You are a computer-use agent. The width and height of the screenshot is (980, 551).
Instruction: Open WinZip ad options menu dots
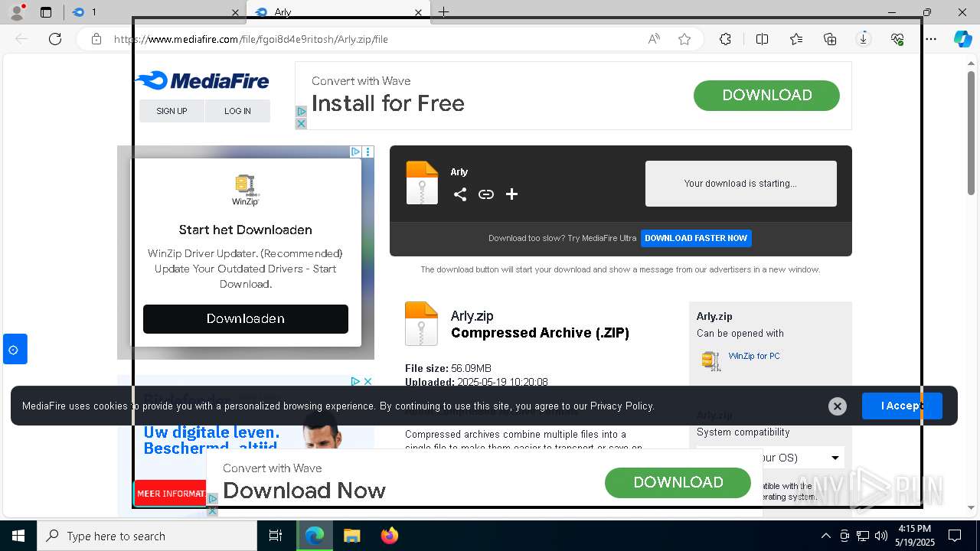[368, 152]
